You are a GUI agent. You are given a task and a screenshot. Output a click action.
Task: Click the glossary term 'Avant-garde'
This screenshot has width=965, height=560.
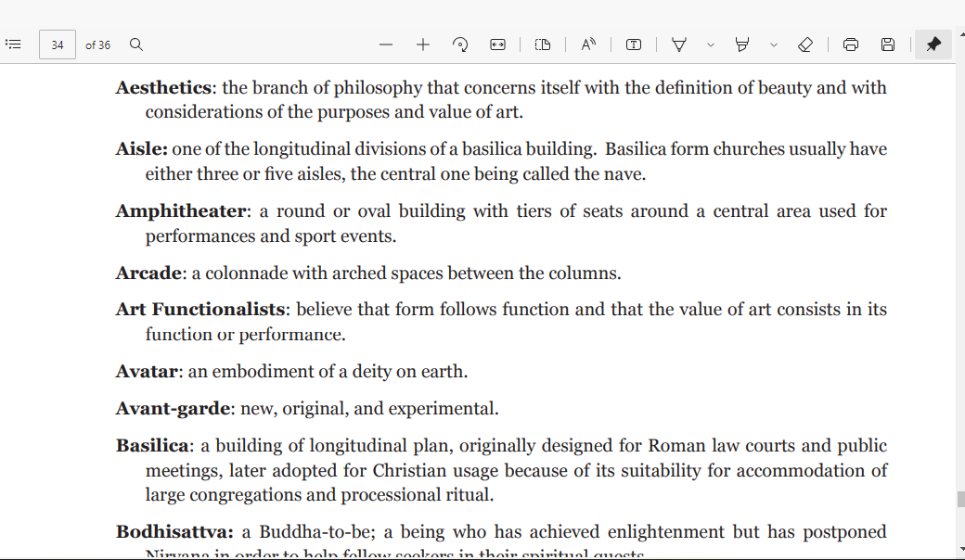pos(173,409)
